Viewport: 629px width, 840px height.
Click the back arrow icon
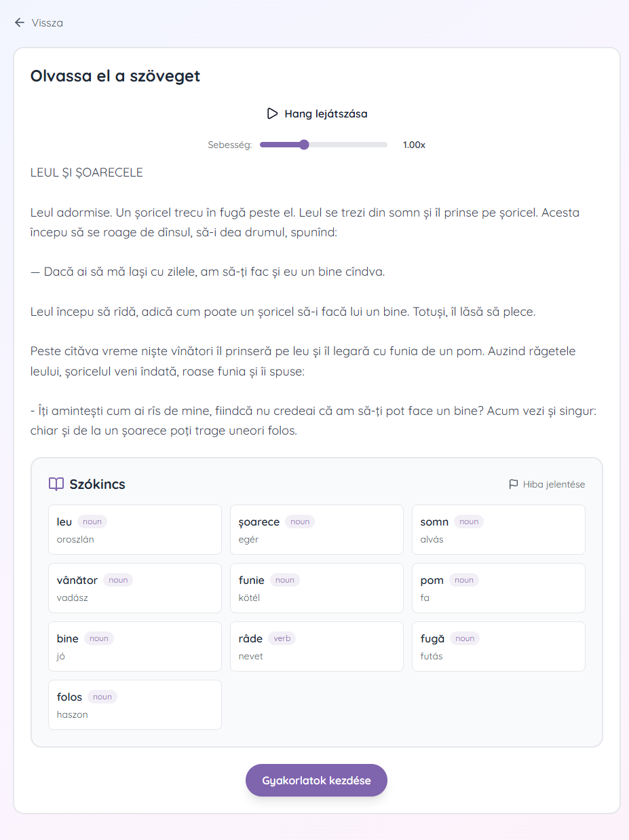pyautogui.click(x=19, y=22)
